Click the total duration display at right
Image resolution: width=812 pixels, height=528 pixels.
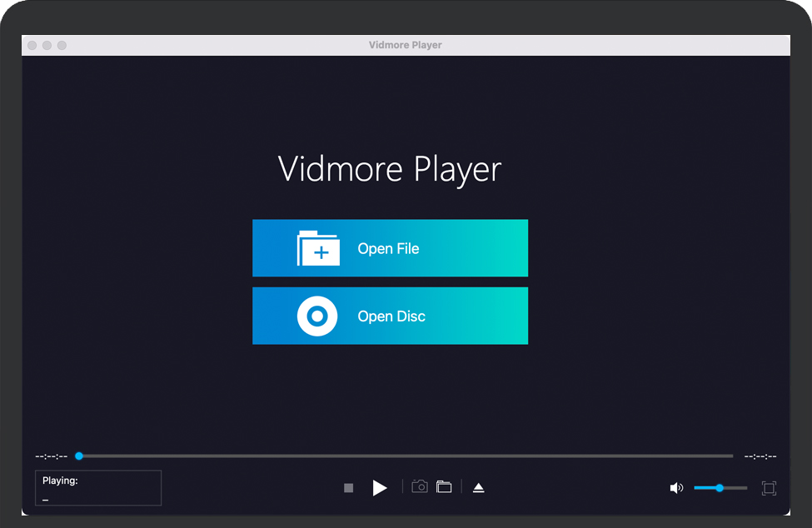pyautogui.click(x=760, y=456)
